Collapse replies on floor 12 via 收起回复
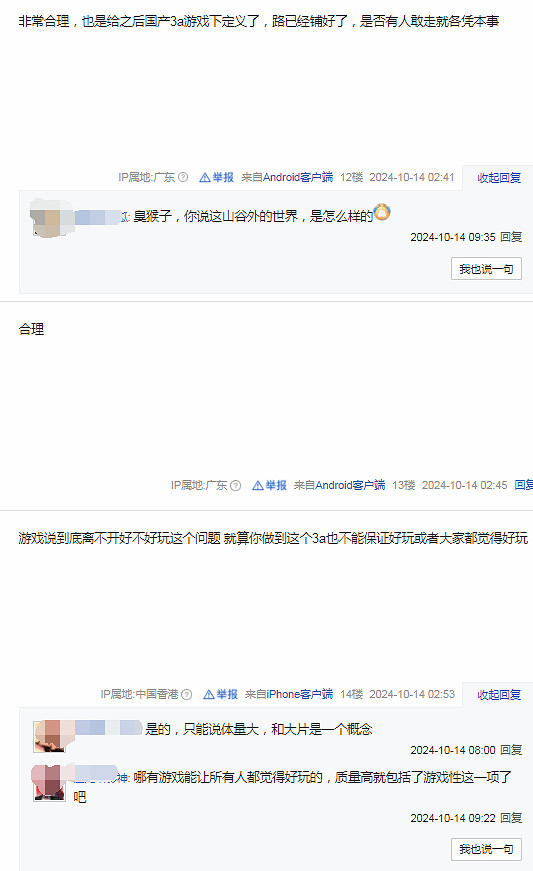Screen dimensions: 533x871 (x=499, y=178)
